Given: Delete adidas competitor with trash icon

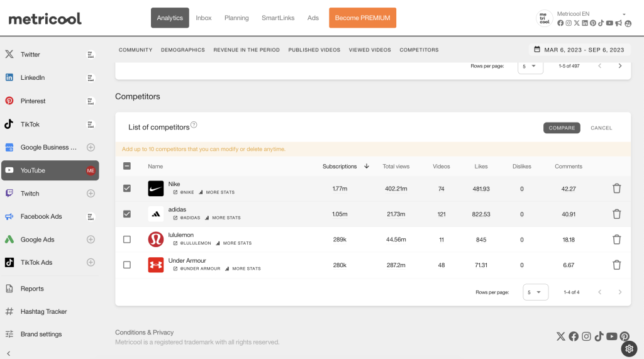Looking at the screenshot, I should pos(616,214).
